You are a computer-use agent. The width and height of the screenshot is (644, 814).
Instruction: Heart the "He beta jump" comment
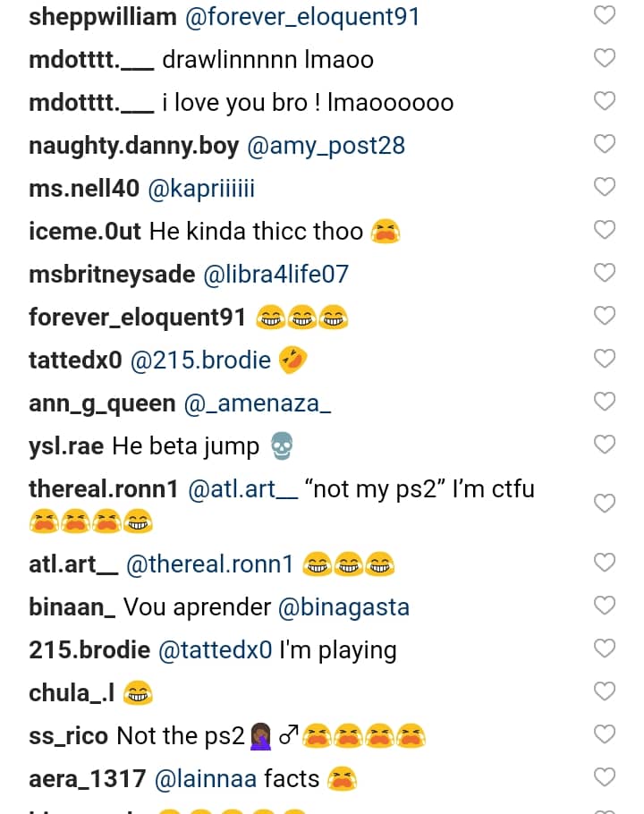(x=605, y=445)
